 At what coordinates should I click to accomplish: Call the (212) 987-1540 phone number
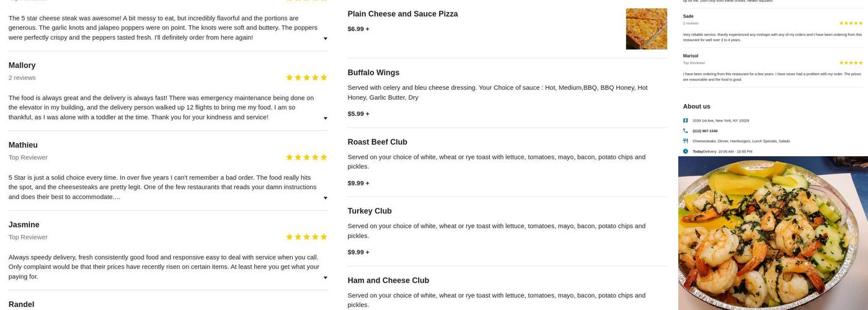click(705, 131)
